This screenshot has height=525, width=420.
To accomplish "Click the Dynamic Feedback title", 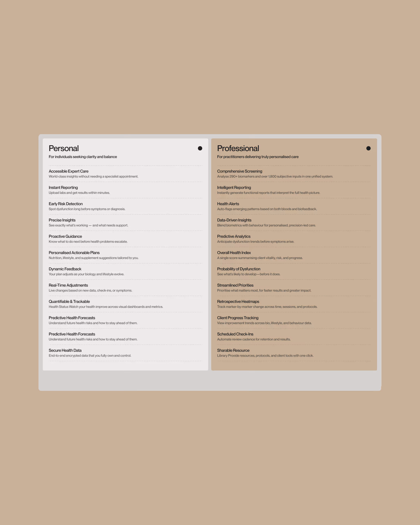I will tap(65, 269).
